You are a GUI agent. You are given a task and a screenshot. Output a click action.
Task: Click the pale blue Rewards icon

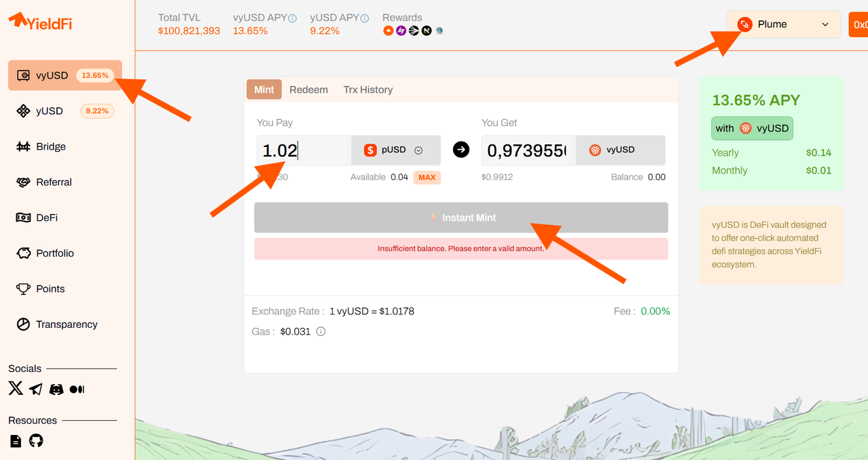pyautogui.click(x=439, y=31)
